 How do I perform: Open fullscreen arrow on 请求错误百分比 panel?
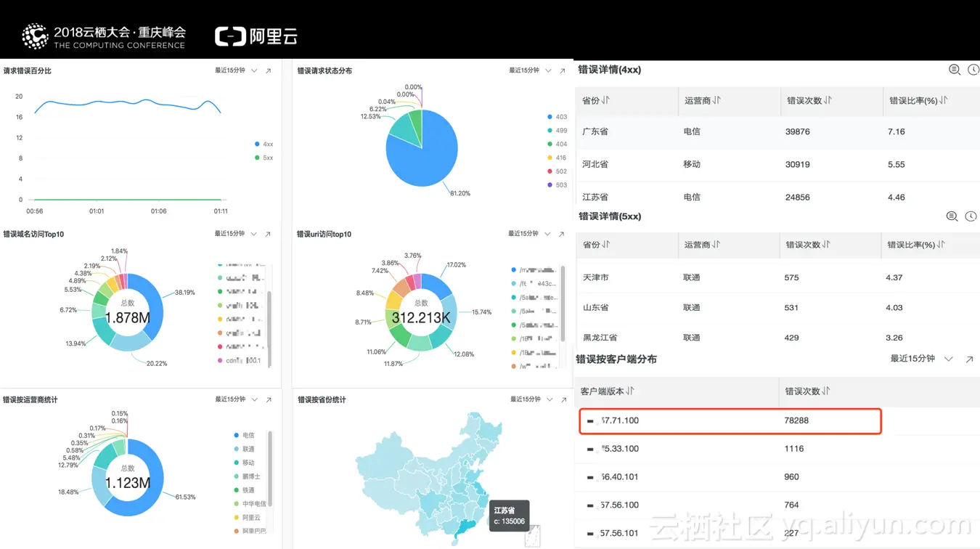[x=269, y=71]
